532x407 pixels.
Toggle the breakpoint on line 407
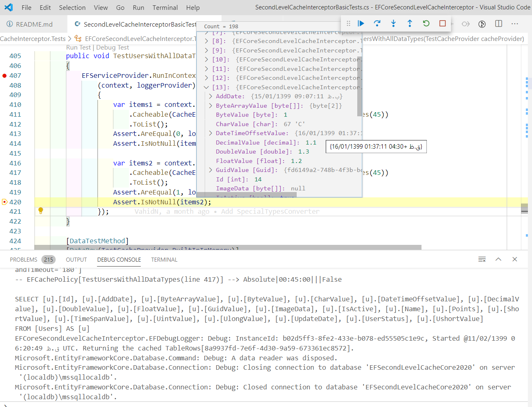(x=4, y=75)
